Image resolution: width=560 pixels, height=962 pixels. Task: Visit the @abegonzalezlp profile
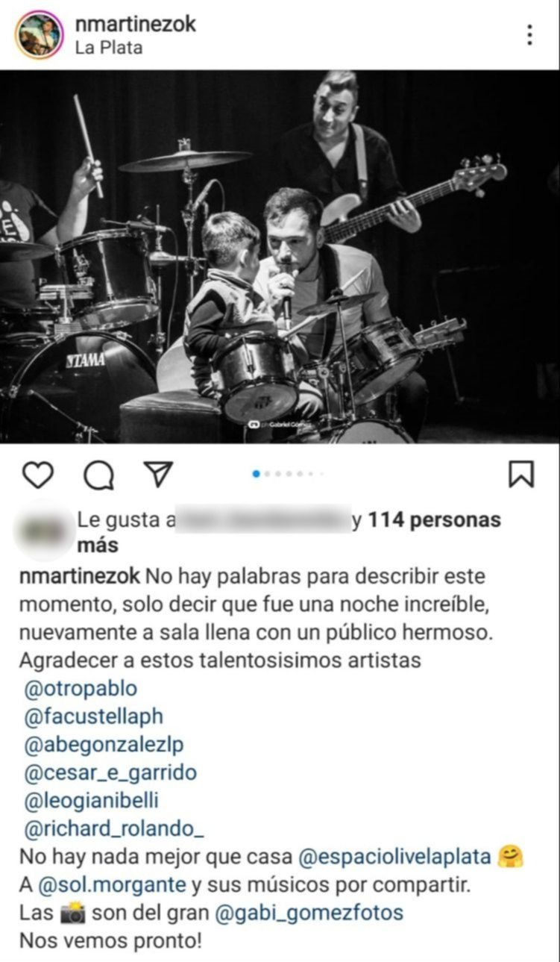104,745
